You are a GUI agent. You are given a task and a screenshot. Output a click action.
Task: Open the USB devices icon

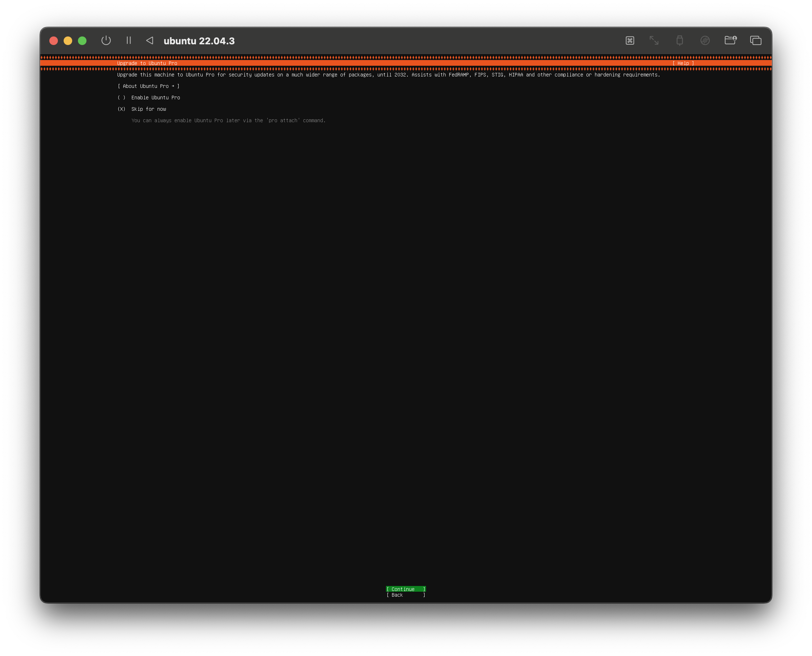pyautogui.click(x=679, y=40)
